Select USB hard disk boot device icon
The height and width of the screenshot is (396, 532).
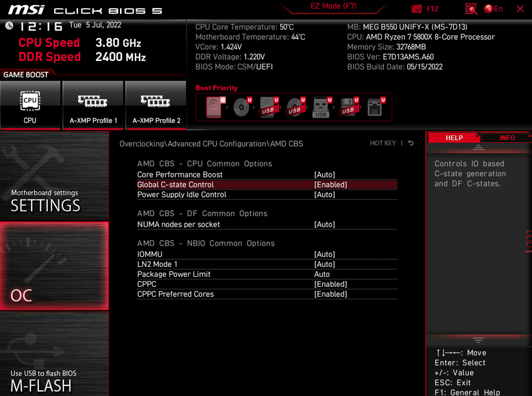[x=269, y=107]
